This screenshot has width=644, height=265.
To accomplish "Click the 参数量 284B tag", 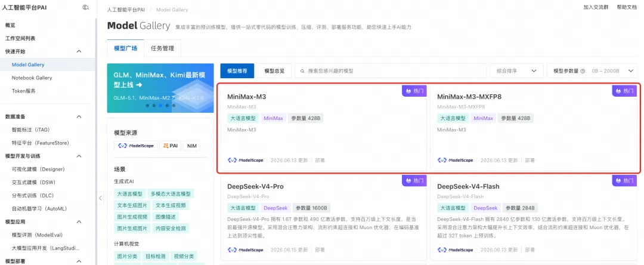I will 520,208.
